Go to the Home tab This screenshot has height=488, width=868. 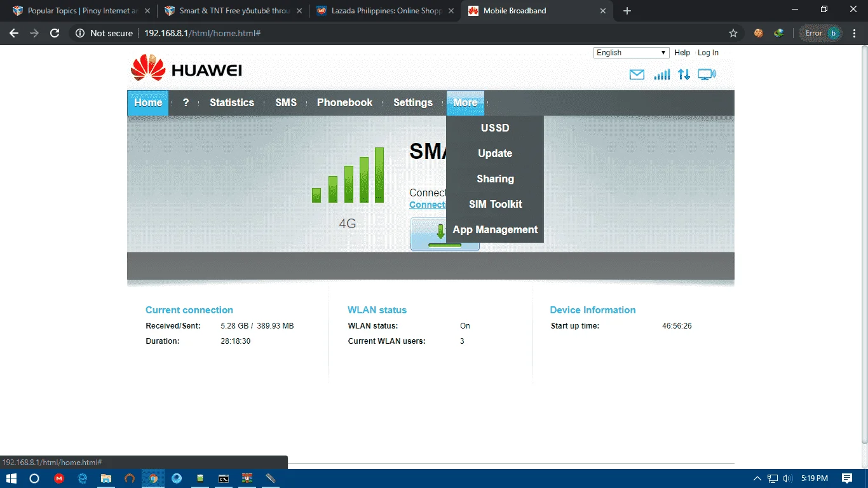tap(148, 103)
